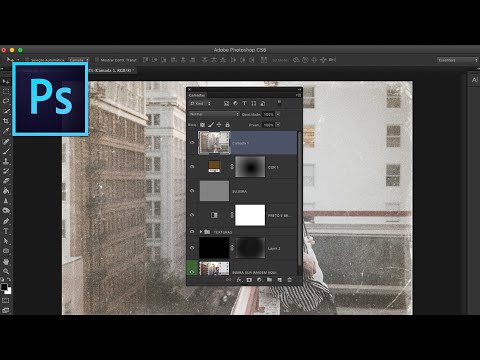Screen dimensions: 480x360
Task: Open the fill slider arrow
Action: click(x=278, y=125)
